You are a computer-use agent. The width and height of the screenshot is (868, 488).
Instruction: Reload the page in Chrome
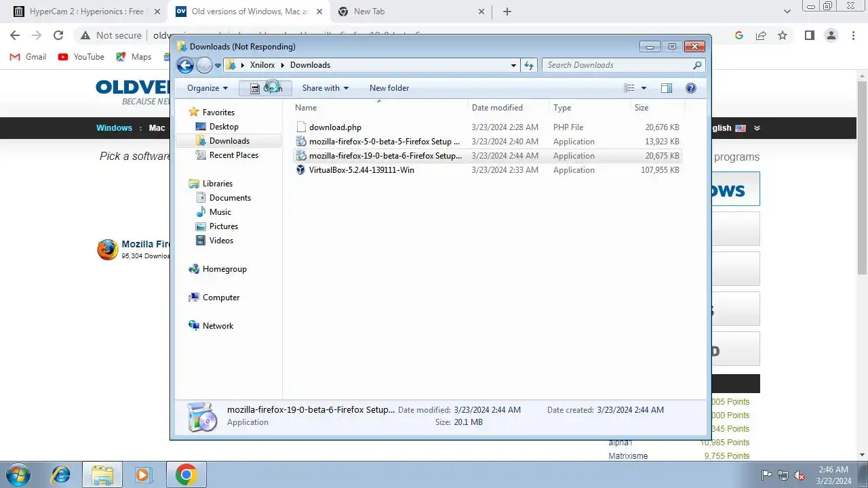tap(58, 35)
